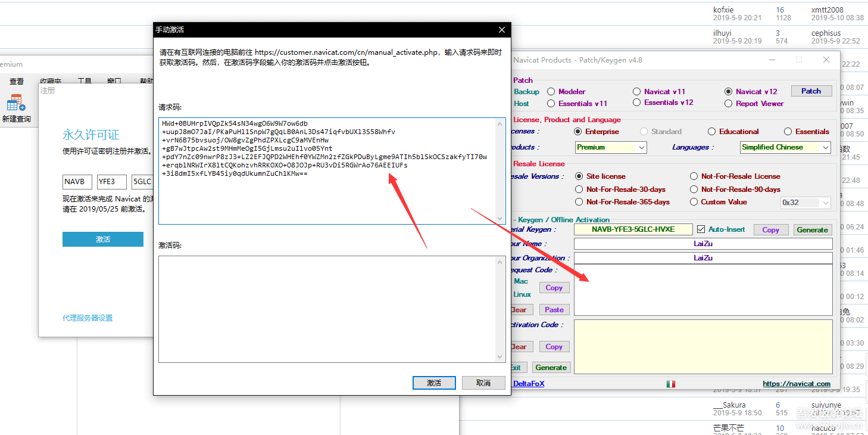Pick the Essentials license radio button
The image size is (868, 435).
[x=788, y=132]
